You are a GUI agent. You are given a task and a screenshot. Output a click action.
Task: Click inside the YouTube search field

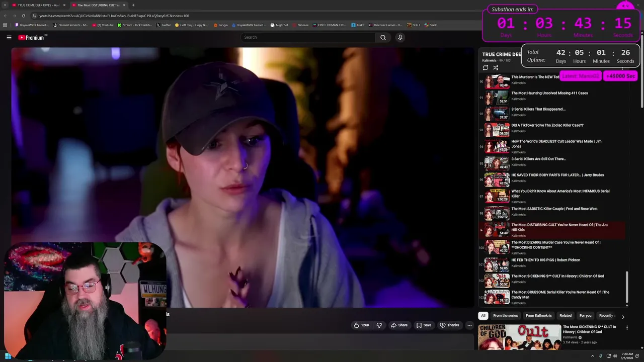[308, 37]
